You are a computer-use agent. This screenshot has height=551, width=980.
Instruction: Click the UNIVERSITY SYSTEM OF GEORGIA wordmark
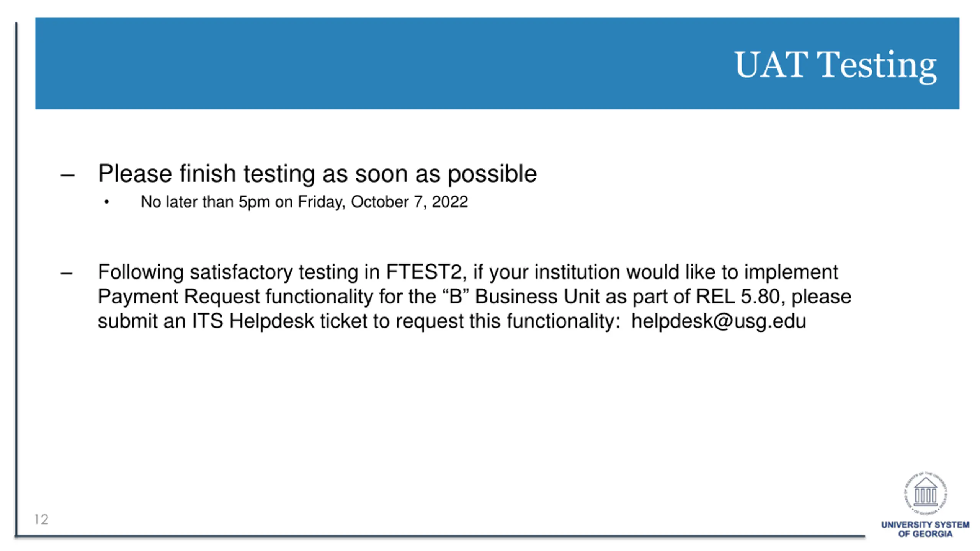[x=925, y=529]
